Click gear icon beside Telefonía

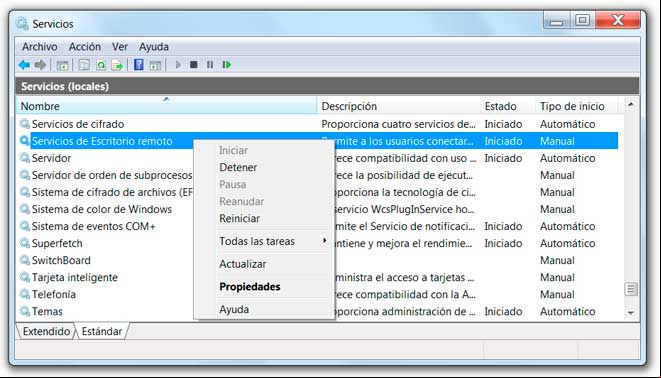point(25,294)
